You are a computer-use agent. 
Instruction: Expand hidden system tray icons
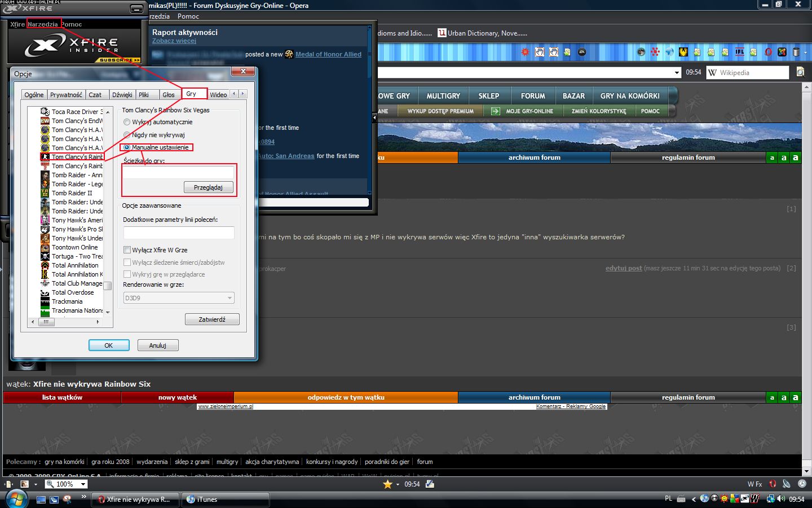[x=694, y=499]
